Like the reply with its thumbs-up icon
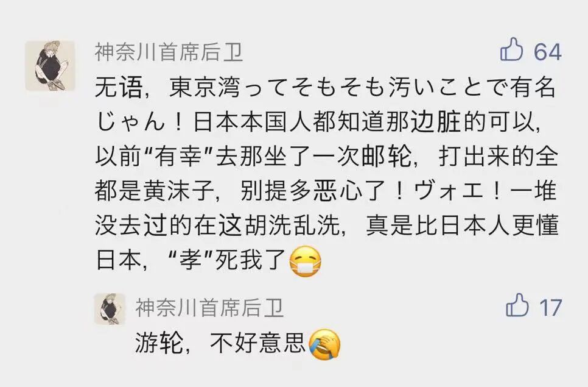This screenshot has height=387, width=588. (x=517, y=305)
